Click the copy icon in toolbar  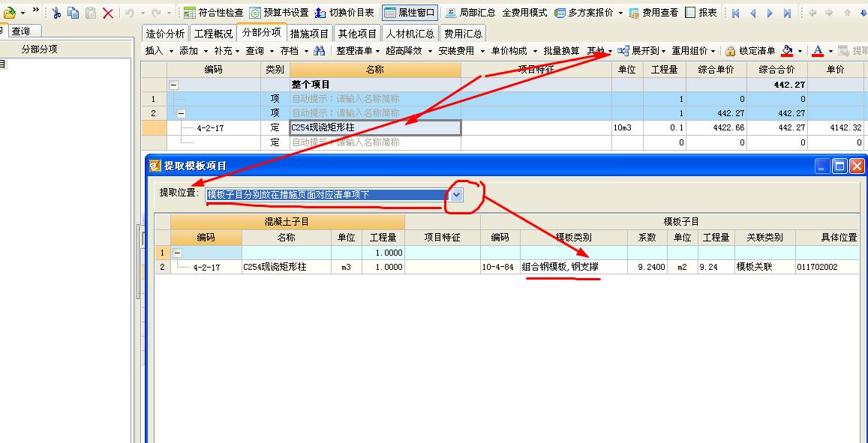tap(73, 13)
